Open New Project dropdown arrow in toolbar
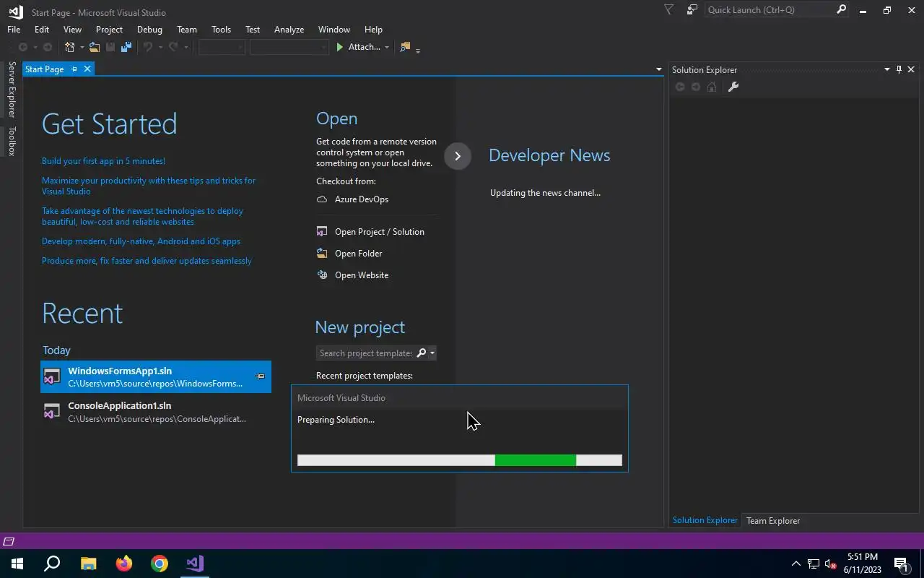The height and width of the screenshot is (578, 924). tap(82, 48)
